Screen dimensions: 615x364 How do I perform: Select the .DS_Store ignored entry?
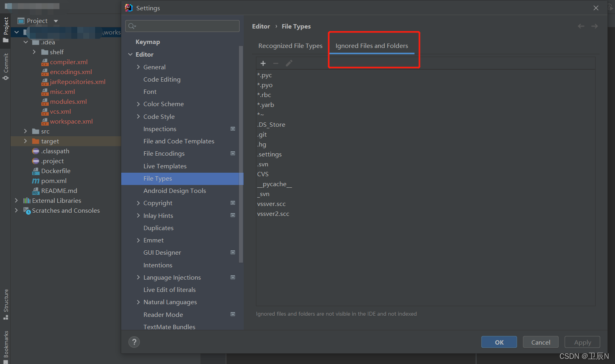(x=271, y=125)
